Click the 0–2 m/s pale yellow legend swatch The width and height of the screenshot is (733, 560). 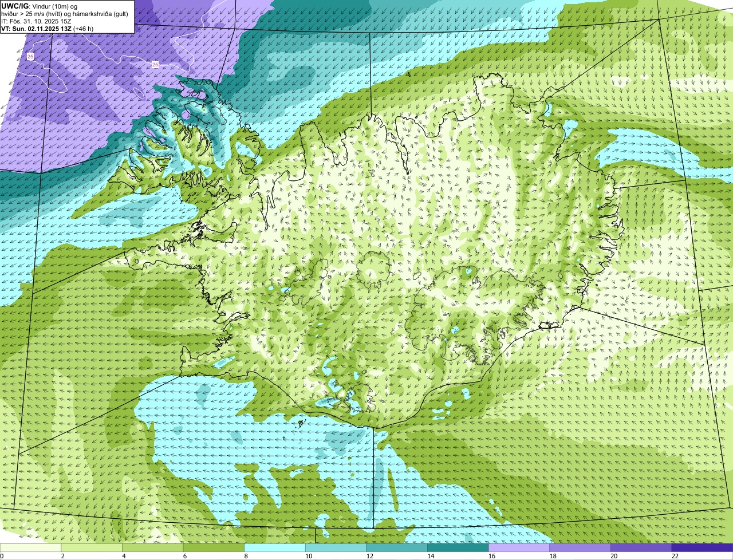click(x=30, y=547)
